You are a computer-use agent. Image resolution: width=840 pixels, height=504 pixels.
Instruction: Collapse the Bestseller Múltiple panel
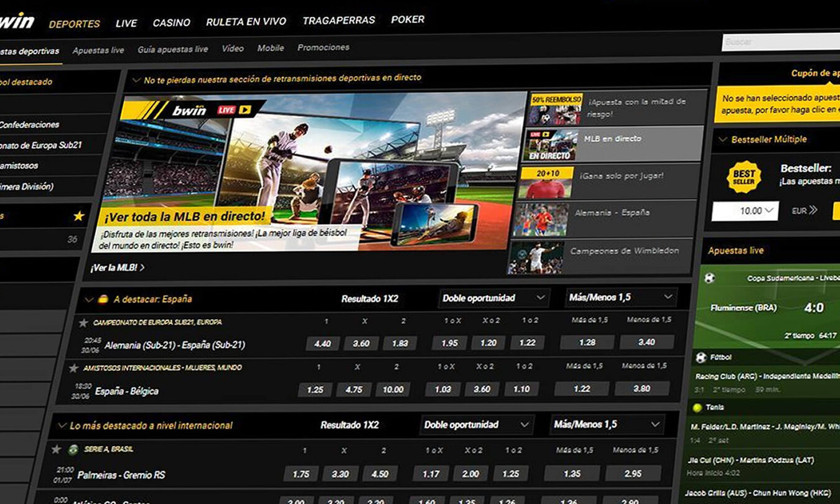click(722, 140)
